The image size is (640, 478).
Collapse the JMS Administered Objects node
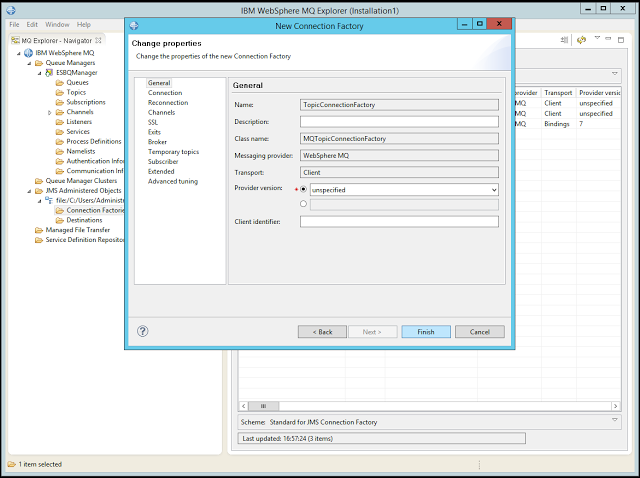29,191
